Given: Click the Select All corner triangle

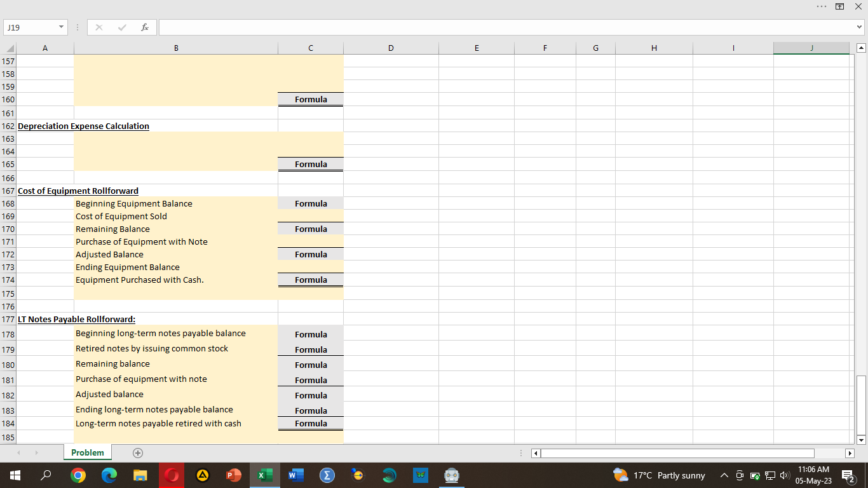Looking at the screenshot, I should pyautogui.click(x=9, y=48).
